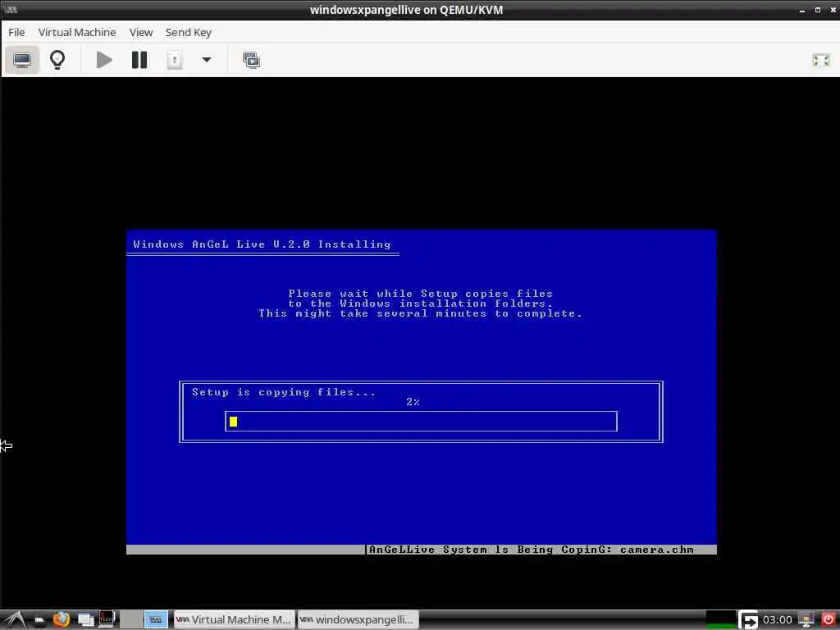This screenshot has width=840, height=630.
Task: Shut down the virtual machine button
Action: [174, 59]
